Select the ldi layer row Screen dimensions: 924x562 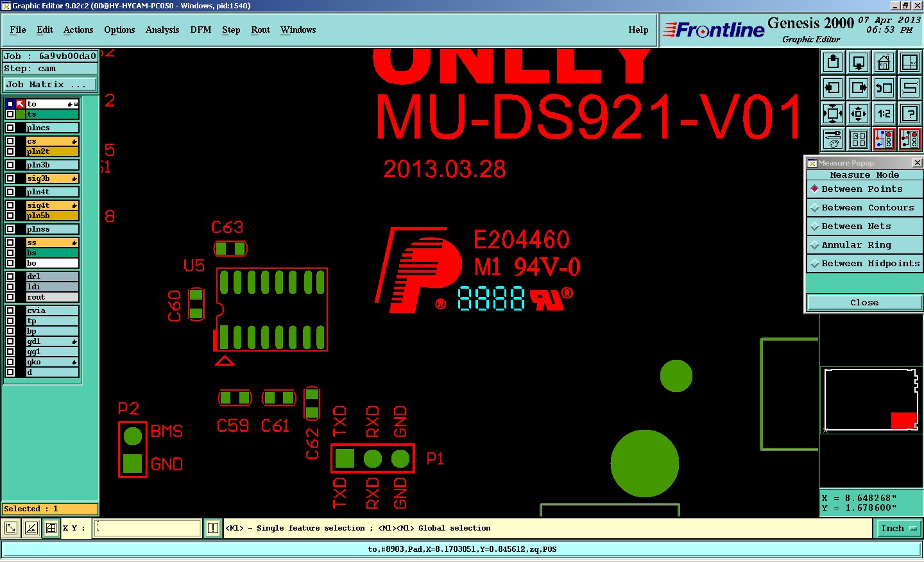coord(53,287)
